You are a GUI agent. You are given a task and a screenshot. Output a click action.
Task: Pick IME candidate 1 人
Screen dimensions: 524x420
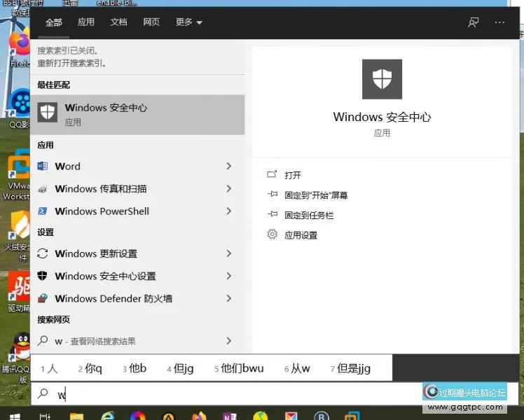[x=50, y=369]
